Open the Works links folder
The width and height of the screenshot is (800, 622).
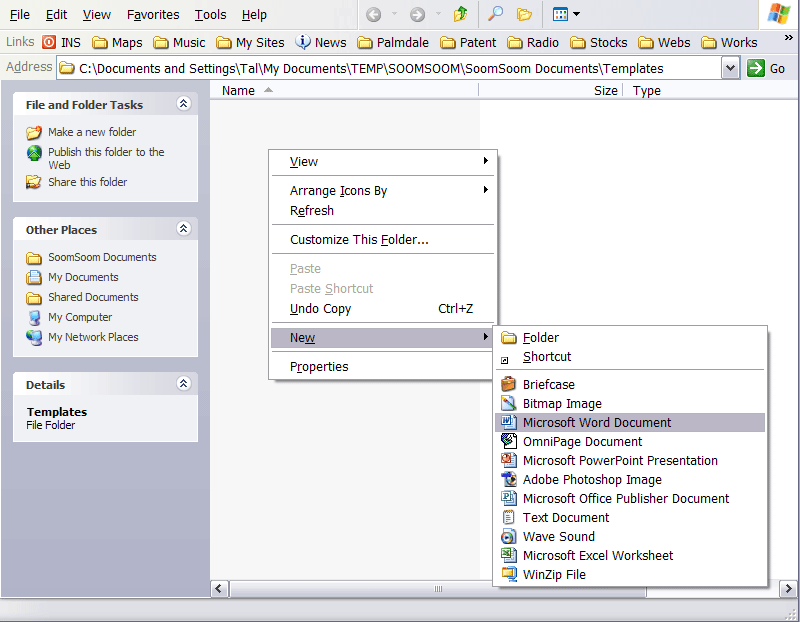[729, 42]
